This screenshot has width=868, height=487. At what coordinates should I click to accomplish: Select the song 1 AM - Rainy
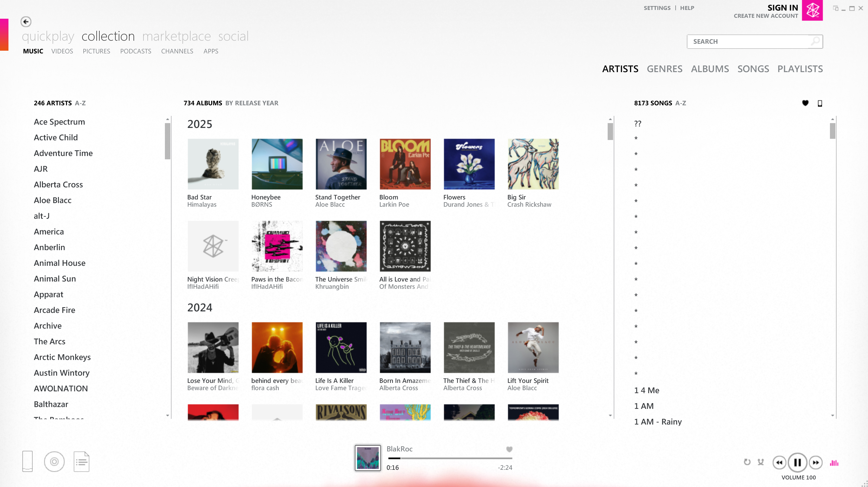pos(658,422)
